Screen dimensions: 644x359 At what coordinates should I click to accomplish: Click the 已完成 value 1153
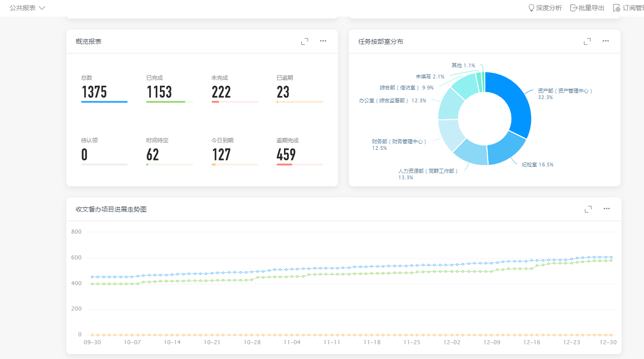pyautogui.click(x=160, y=92)
